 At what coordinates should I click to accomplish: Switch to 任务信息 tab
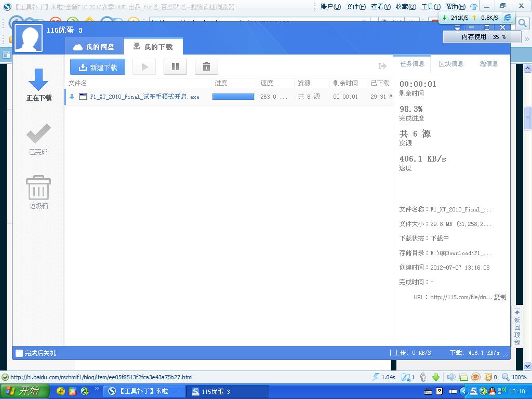pyautogui.click(x=412, y=64)
